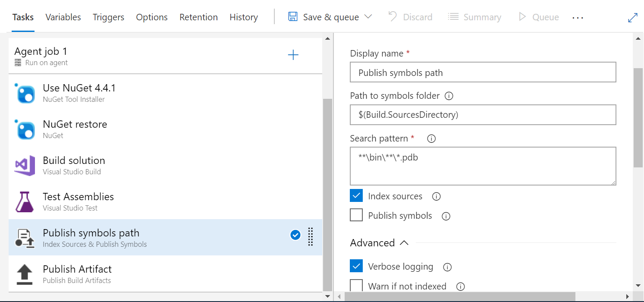Click the Visual Studio Build solution icon

(x=25, y=166)
